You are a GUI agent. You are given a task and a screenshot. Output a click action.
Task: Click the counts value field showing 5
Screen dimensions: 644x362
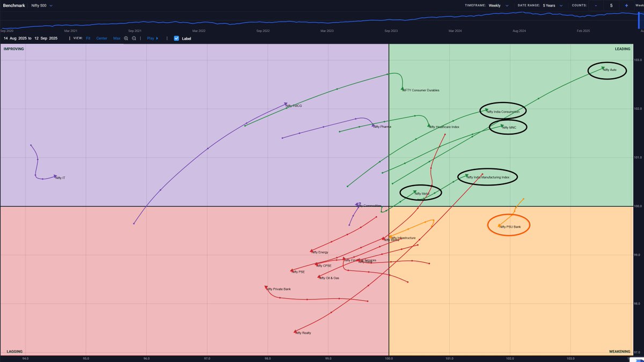pos(611,5)
